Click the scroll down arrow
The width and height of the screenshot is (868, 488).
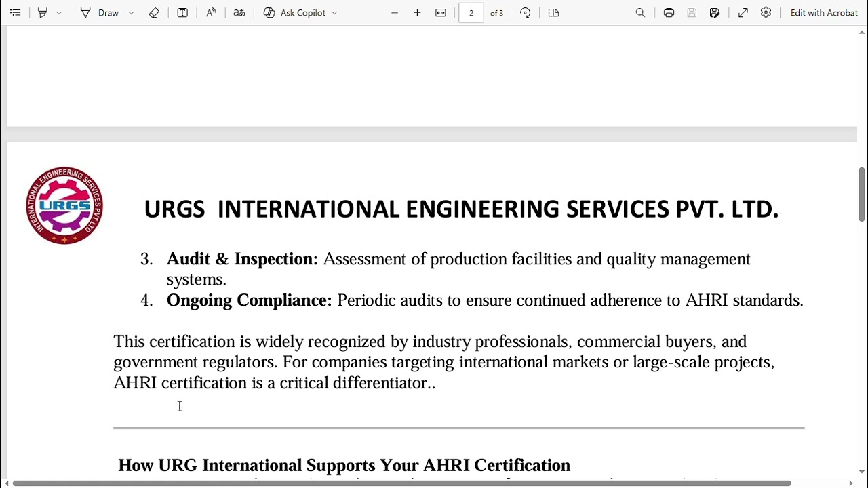(x=861, y=472)
